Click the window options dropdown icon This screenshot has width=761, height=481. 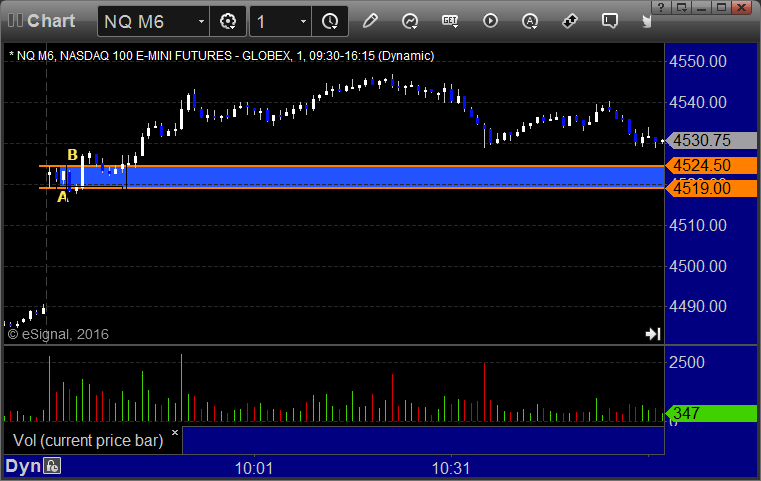tap(682, 7)
